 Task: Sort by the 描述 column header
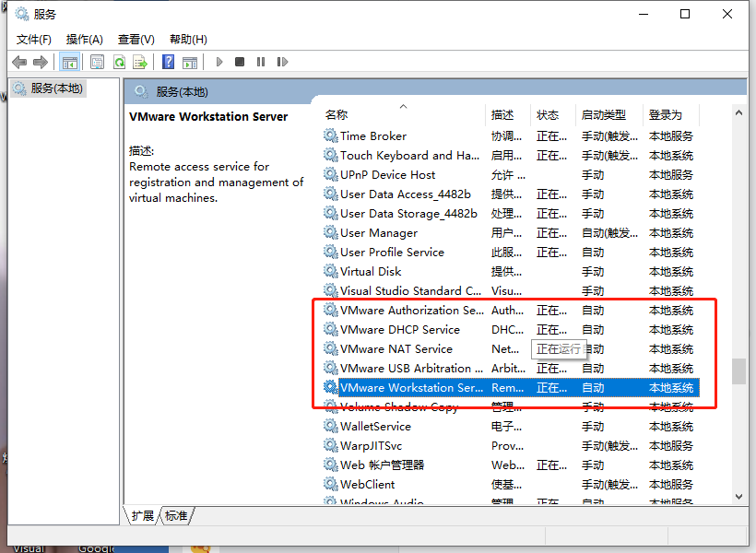point(508,114)
